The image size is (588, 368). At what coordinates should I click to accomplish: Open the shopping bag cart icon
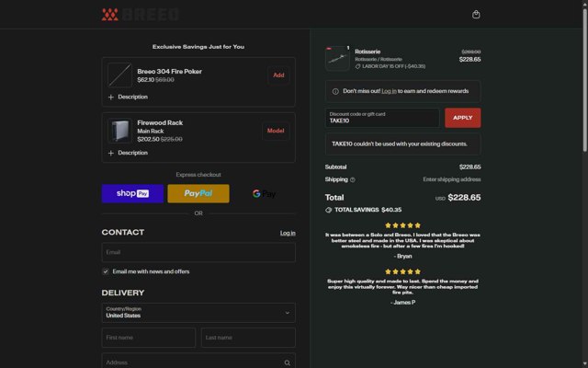(476, 15)
